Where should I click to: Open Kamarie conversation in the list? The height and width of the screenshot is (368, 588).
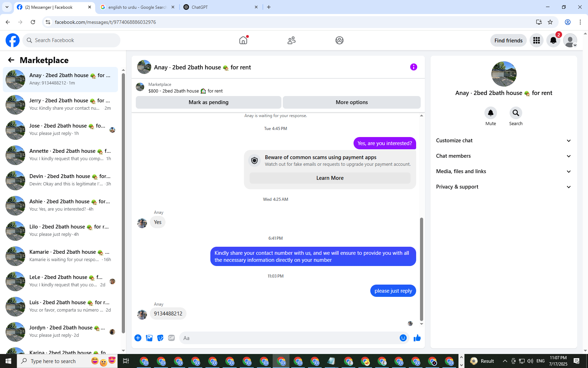click(x=60, y=256)
